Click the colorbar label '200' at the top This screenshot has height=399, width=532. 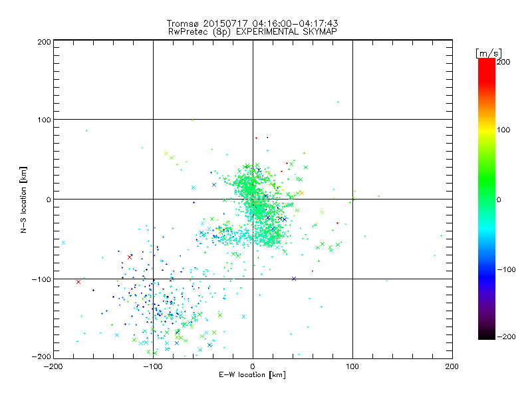point(503,62)
